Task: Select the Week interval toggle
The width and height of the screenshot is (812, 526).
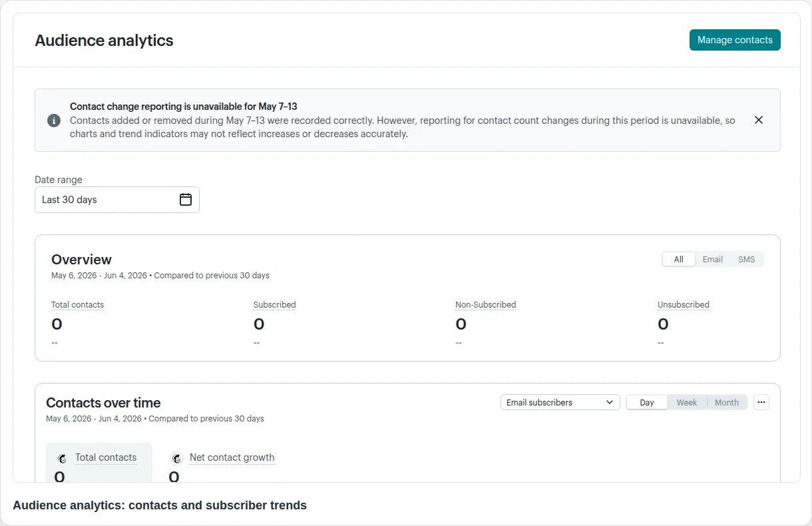Action: [687, 402]
